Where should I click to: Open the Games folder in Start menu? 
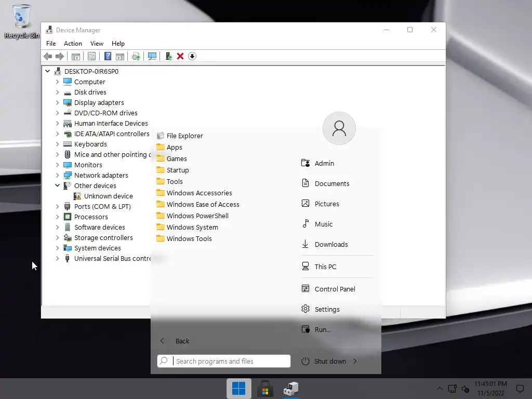pyautogui.click(x=171, y=159)
